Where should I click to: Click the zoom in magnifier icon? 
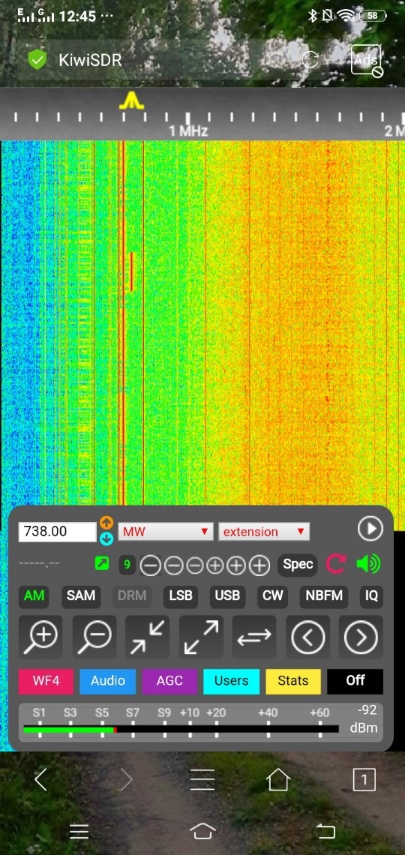coord(40,637)
